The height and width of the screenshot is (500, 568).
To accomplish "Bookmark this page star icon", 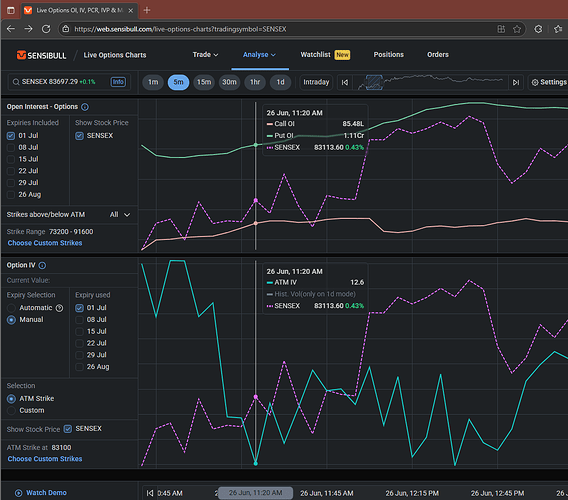I will (x=517, y=29).
